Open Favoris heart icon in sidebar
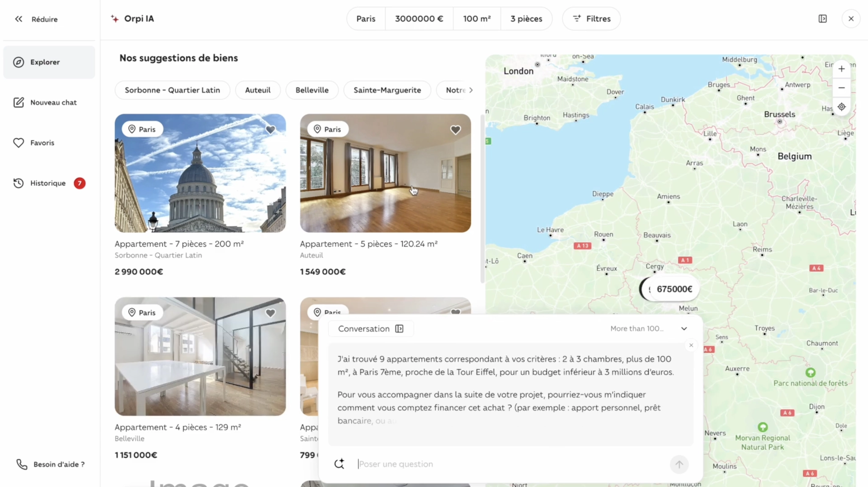Viewport: 868px width, 487px height. 18,143
